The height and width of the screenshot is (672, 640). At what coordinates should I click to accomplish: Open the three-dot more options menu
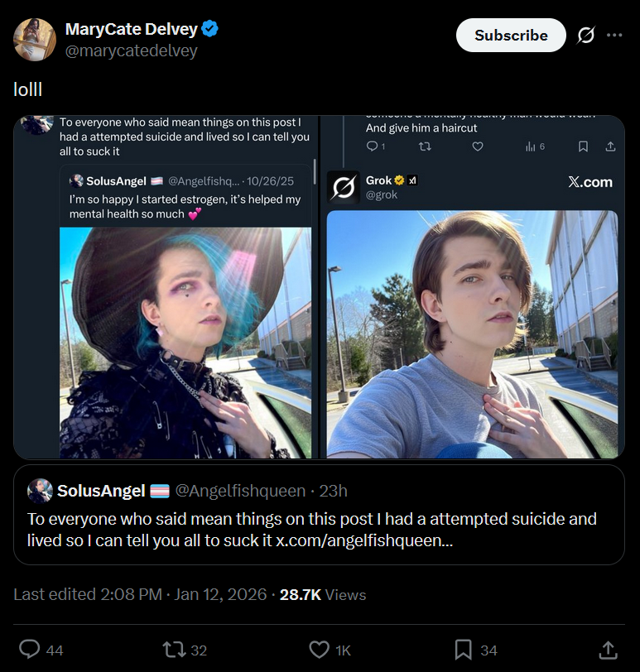(x=614, y=36)
